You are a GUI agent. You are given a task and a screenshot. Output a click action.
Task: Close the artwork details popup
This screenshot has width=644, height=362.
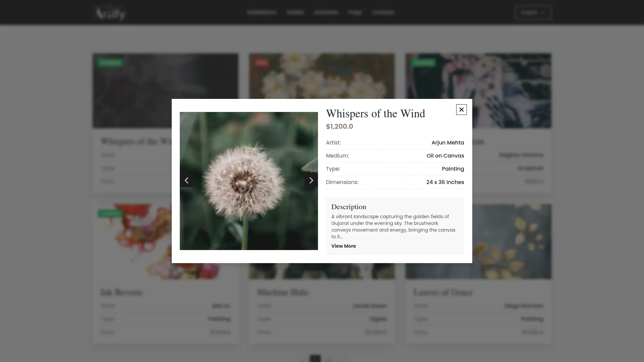tap(461, 110)
